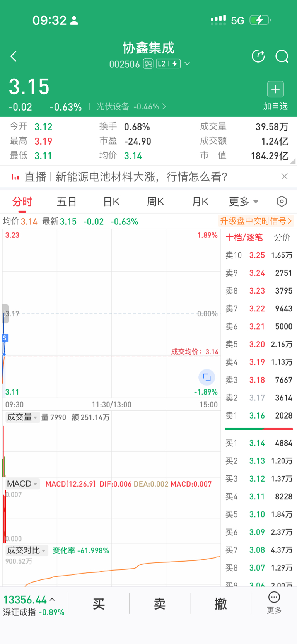Expand stock code dropdown chevron
297x644 pixels.
tap(187, 64)
